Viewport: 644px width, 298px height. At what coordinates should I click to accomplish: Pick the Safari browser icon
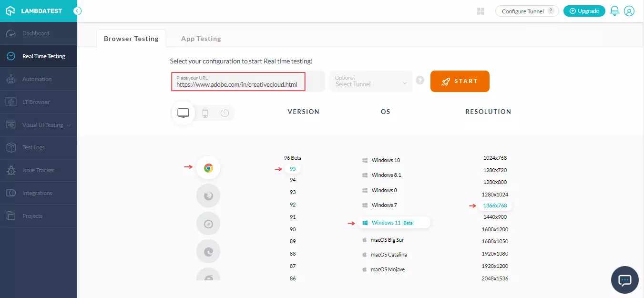[208, 224]
